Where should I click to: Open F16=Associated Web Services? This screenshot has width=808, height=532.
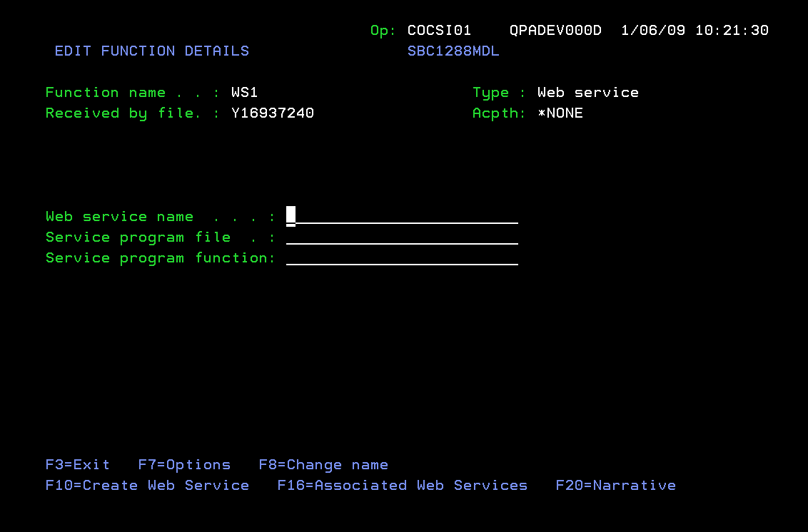click(x=403, y=485)
